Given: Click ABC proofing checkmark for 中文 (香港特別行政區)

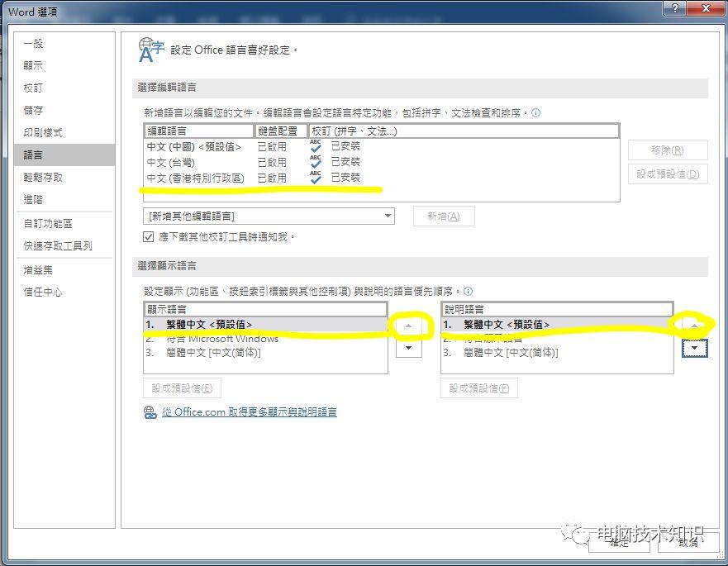Looking at the screenshot, I should point(316,178).
